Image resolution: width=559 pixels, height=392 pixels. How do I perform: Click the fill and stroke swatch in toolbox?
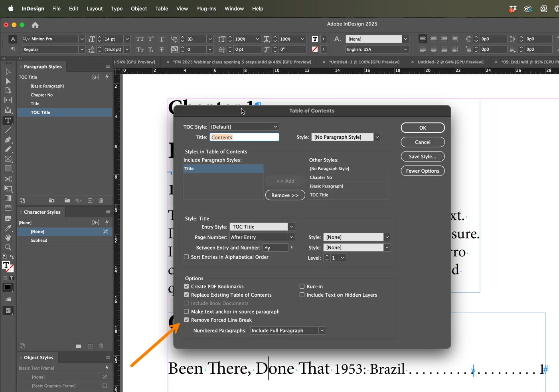[x=8, y=266]
